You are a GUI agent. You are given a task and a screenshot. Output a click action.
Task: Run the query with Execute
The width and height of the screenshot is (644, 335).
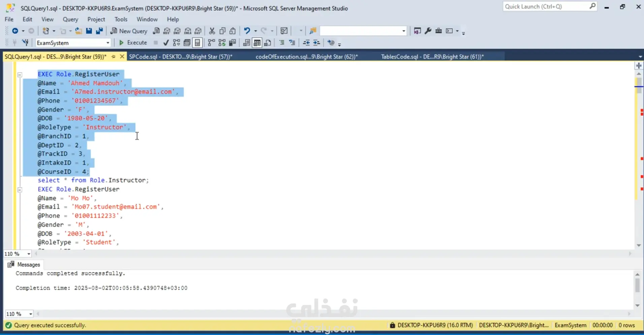[x=133, y=43]
